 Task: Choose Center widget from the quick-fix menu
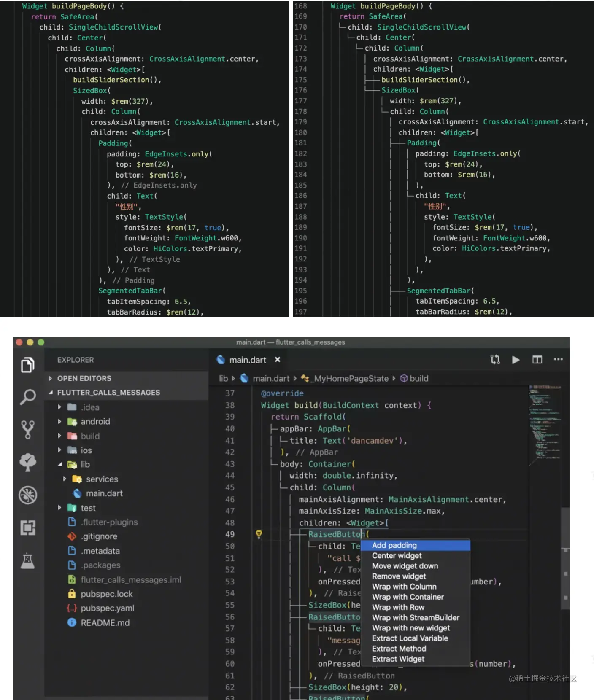click(416, 556)
